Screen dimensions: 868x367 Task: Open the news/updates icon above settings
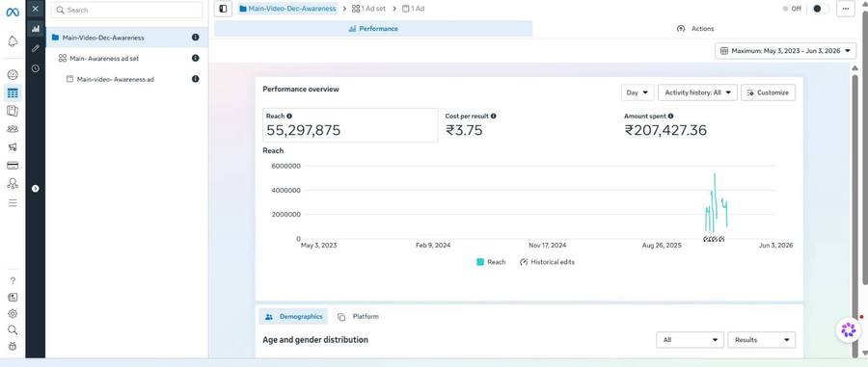point(13,297)
